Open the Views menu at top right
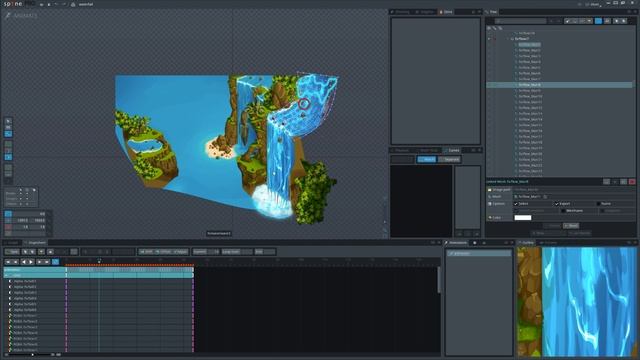The height and width of the screenshot is (360, 640). click(594, 4)
